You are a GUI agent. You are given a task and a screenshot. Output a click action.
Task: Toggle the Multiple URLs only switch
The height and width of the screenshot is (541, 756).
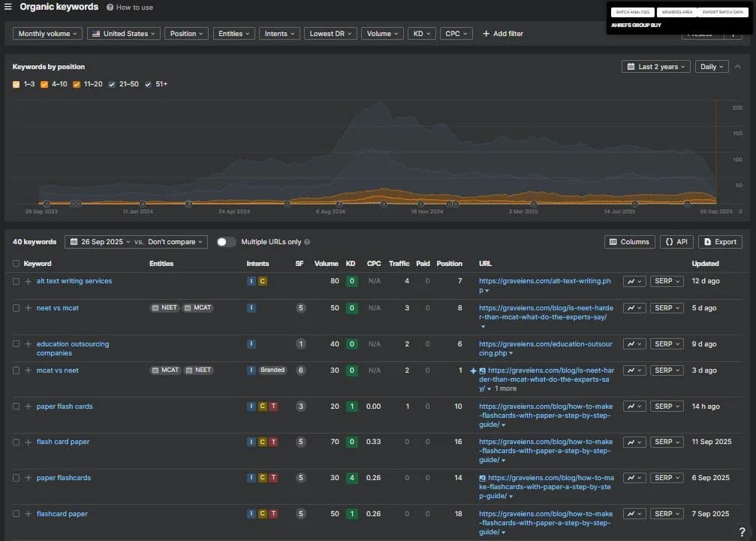[x=226, y=242]
